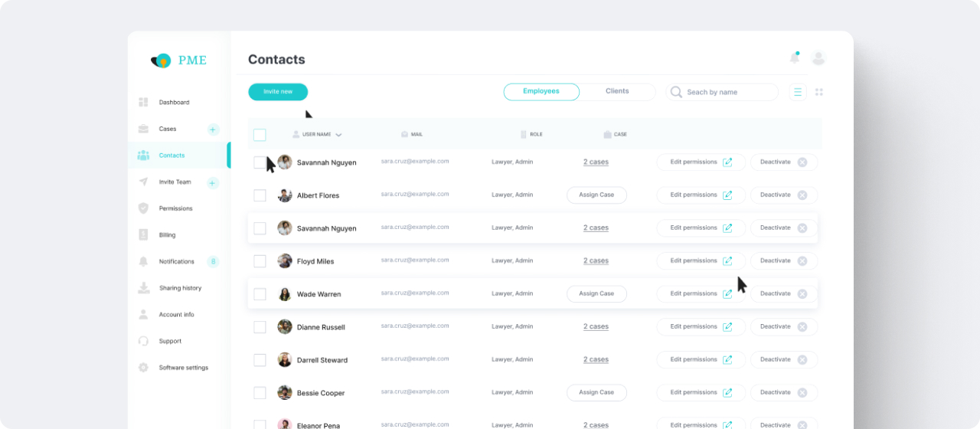980x429 pixels.
Task: Open the user profile avatar icon
Action: [x=818, y=58]
